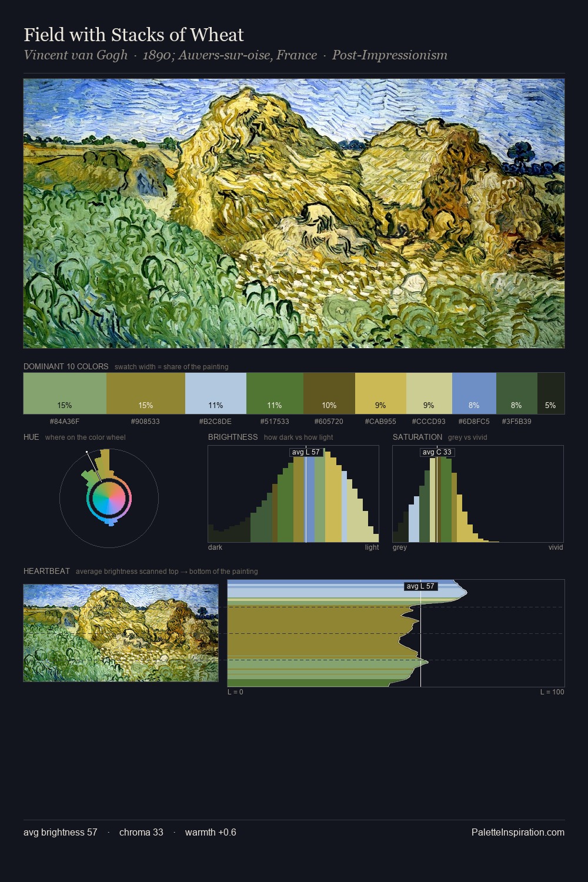This screenshot has width=588, height=882.
Task: Click the title 'Field with Stacks of Wheat'
Action: point(133,35)
